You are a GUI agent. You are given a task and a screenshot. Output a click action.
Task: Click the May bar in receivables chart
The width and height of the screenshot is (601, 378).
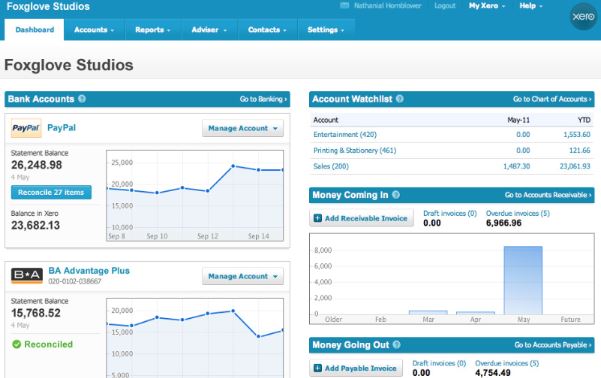(x=523, y=280)
